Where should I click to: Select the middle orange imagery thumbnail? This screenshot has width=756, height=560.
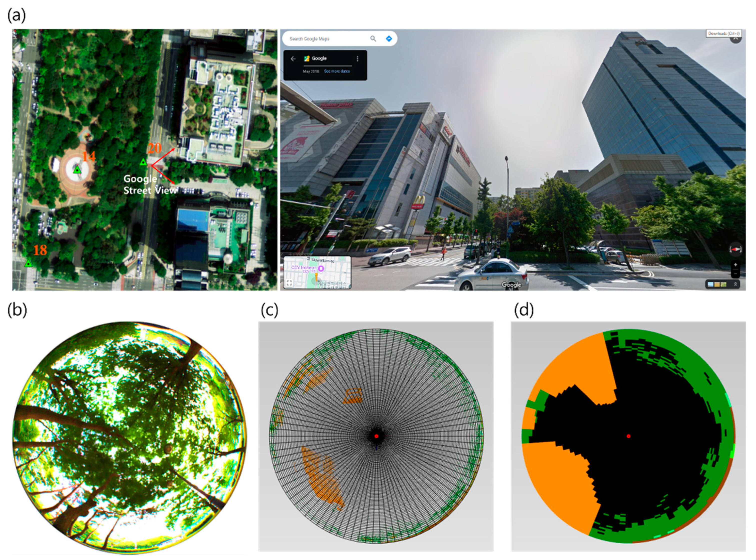[717, 284]
